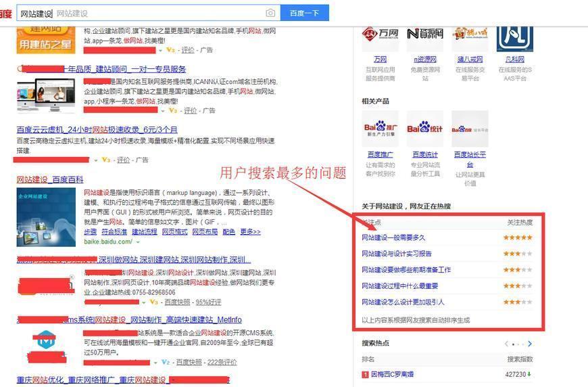Viewport: 588px width, 387px height.
Task: Open the Baidu 统计 product icon
Action: [425, 129]
